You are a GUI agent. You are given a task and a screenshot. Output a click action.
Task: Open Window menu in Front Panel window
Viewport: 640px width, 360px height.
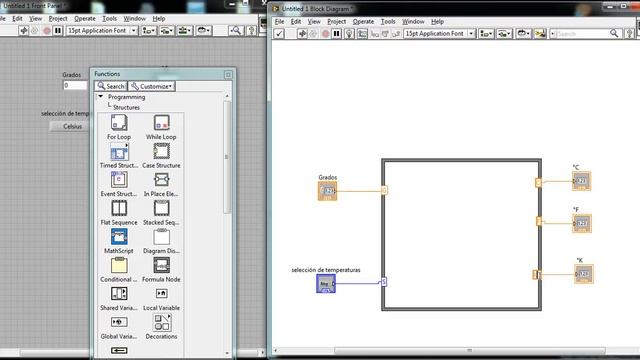tap(134, 19)
